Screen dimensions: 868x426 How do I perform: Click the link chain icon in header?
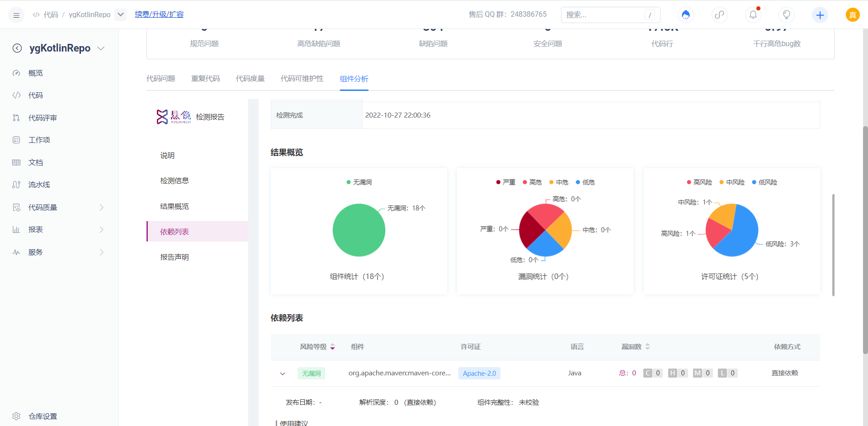pyautogui.click(x=719, y=15)
